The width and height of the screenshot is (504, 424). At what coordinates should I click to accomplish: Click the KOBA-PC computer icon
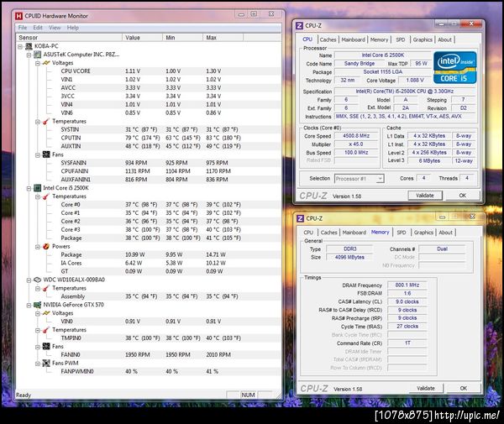click(30, 46)
